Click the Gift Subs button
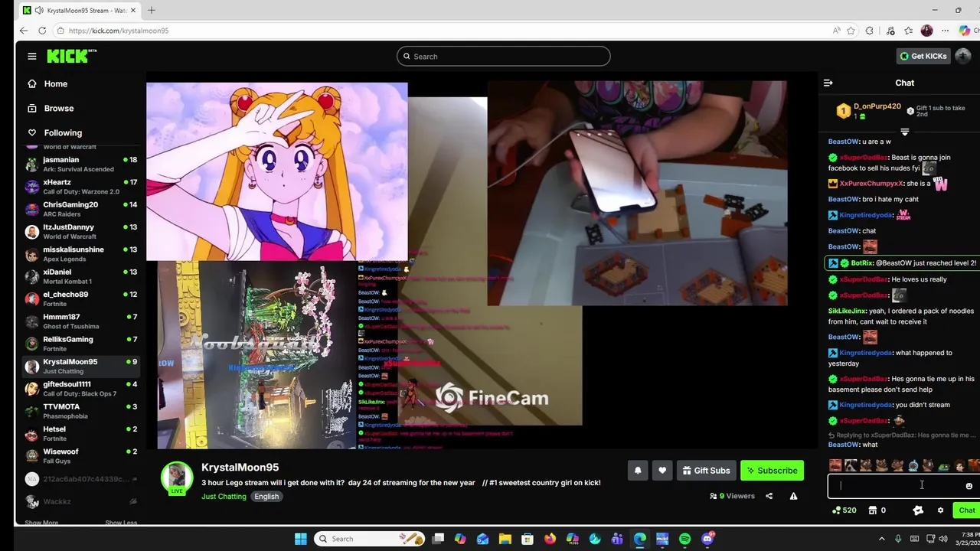 point(706,471)
